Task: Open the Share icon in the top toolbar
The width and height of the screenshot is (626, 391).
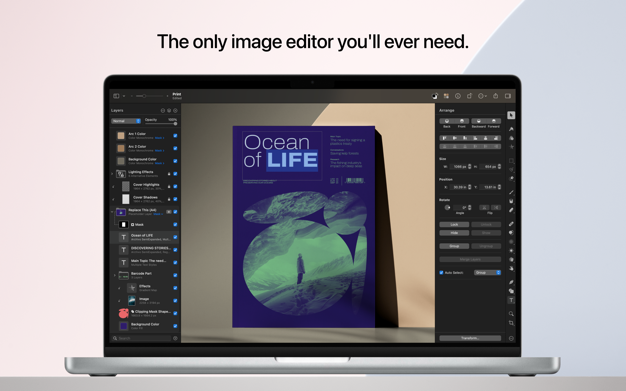Action: click(495, 96)
